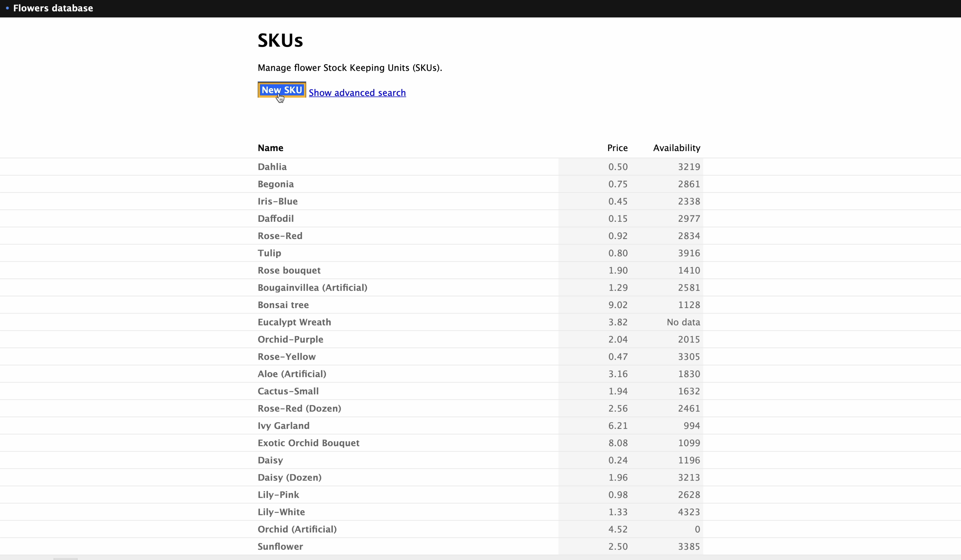Select the Ivy Garland row

click(283, 425)
